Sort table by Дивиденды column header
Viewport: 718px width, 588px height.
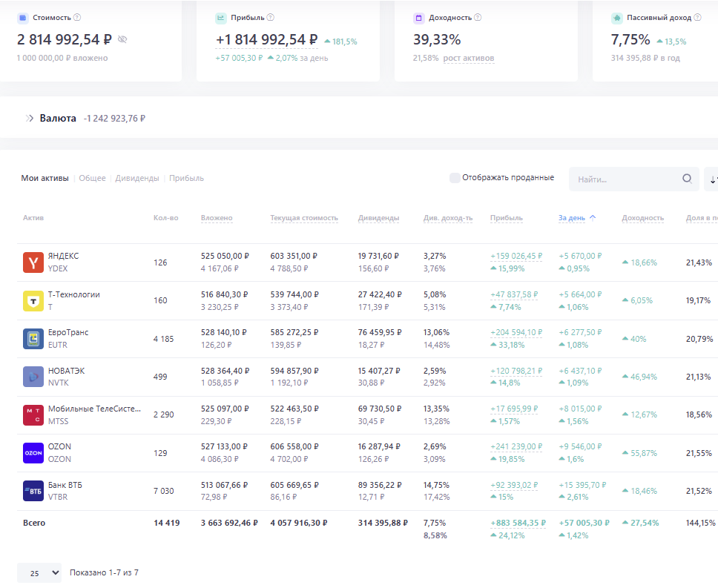pos(379,218)
